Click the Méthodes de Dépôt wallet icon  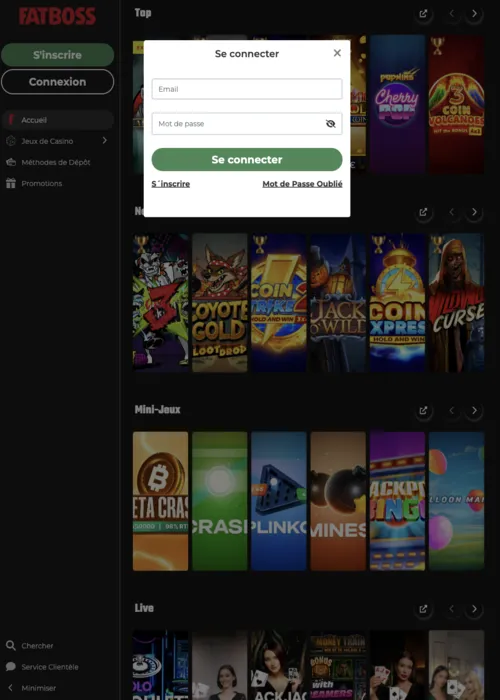pyautogui.click(x=11, y=162)
